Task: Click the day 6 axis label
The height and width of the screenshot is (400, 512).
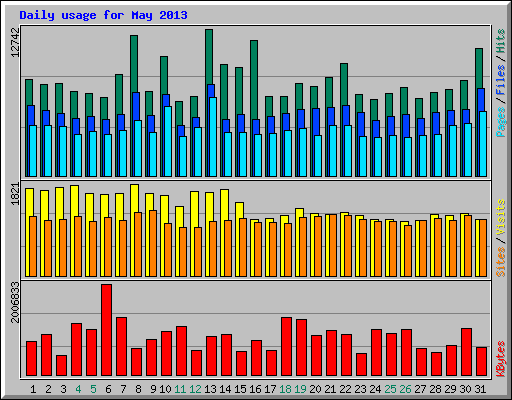Action: (108, 389)
